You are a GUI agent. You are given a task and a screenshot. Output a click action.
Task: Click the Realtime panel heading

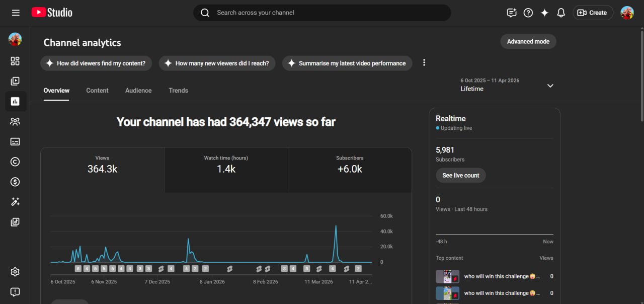tap(451, 118)
